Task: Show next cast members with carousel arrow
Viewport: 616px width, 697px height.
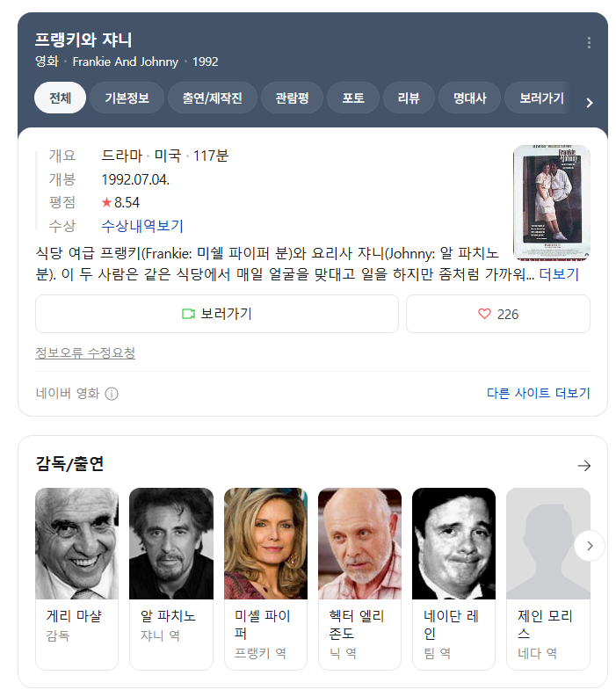Action: click(589, 546)
